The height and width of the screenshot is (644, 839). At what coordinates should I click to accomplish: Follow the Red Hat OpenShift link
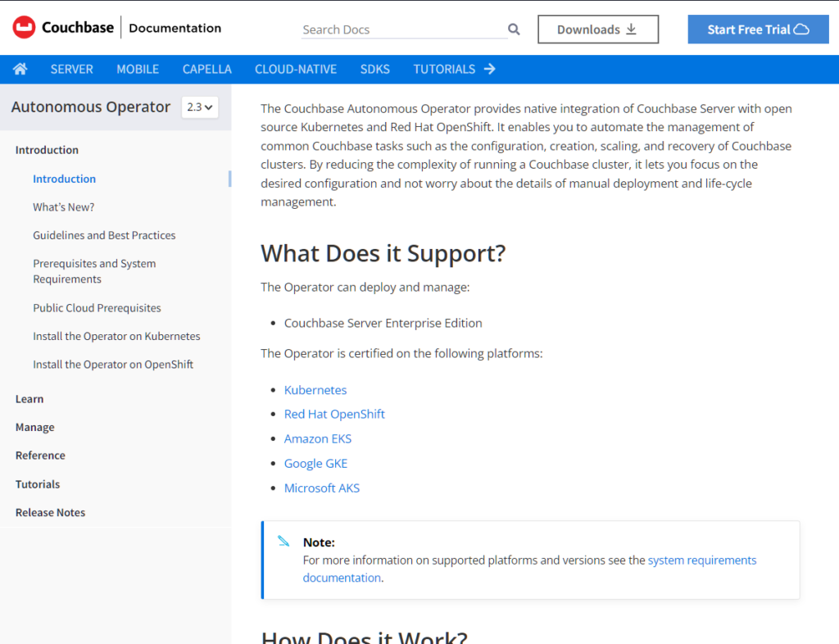(x=334, y=414)
